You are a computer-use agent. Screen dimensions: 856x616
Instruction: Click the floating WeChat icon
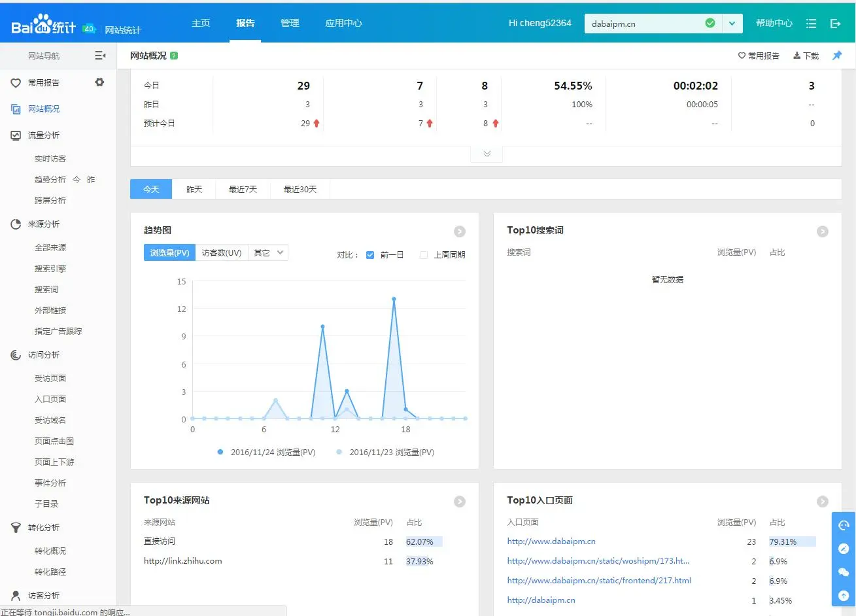click(844, 572)
